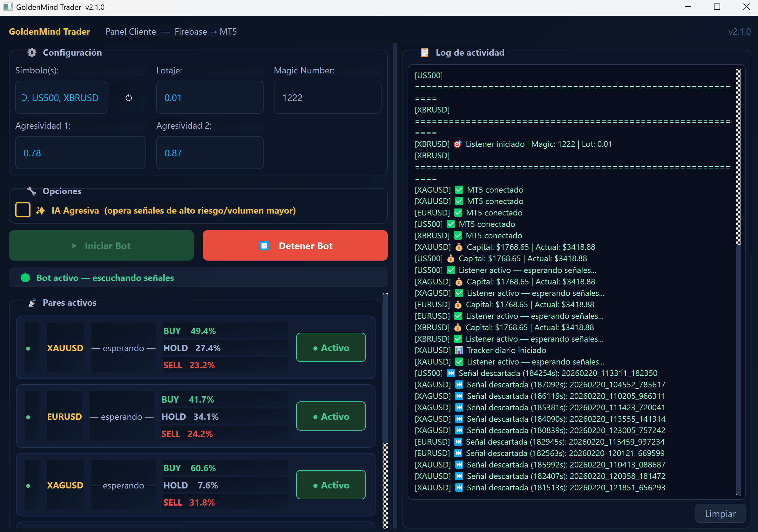758x532 pixels.
Task: Click the EURUSD pair name in Pares activos
Action: pos(64,417)
